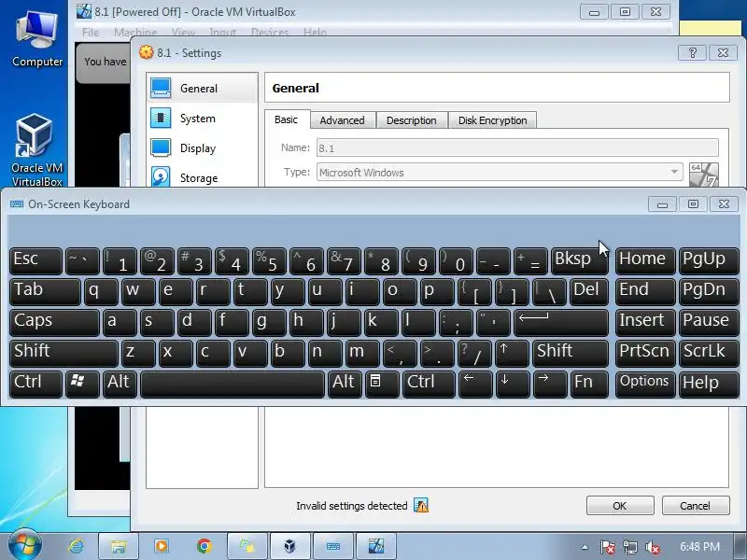Open the Storage category icon
Viewport: 747px width, 560px height.
(x=161, y=176)
